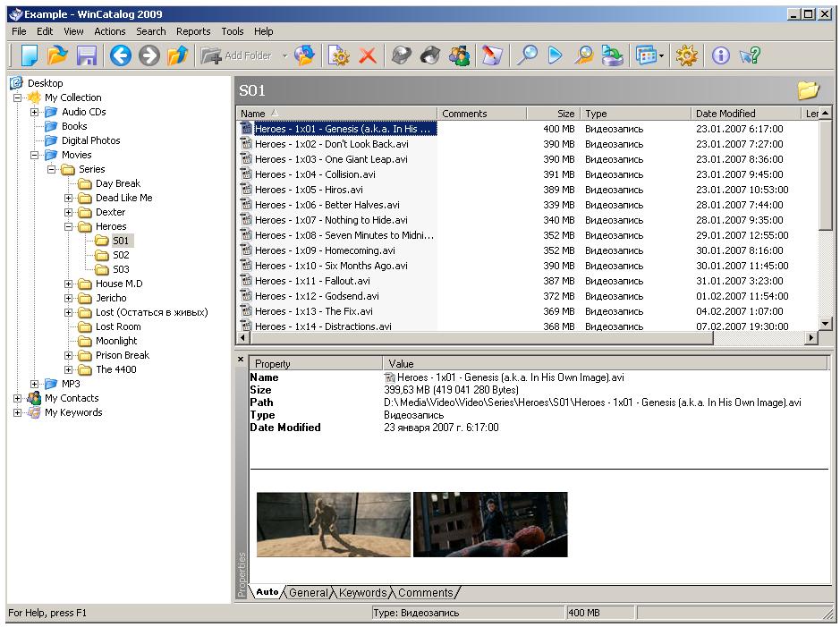Click the Desktop root icon in the tree
The height and width of the screenshot is (627, 840).
click(x=17, y=82)
